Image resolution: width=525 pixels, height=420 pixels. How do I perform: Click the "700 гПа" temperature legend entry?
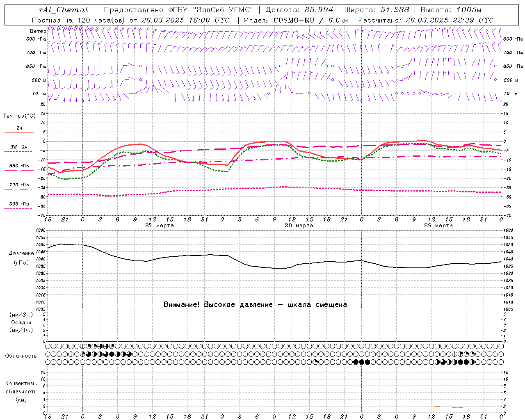tap(19, 185)
